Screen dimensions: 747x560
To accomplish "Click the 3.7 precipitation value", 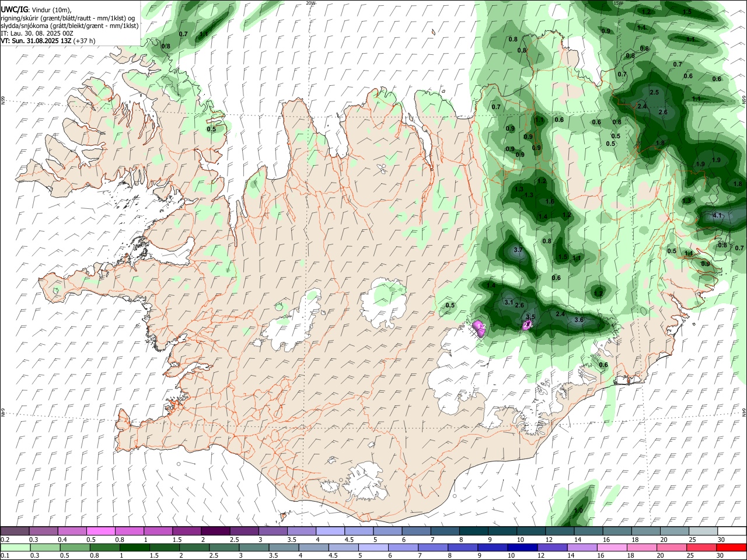I will [x=518, y=250].
